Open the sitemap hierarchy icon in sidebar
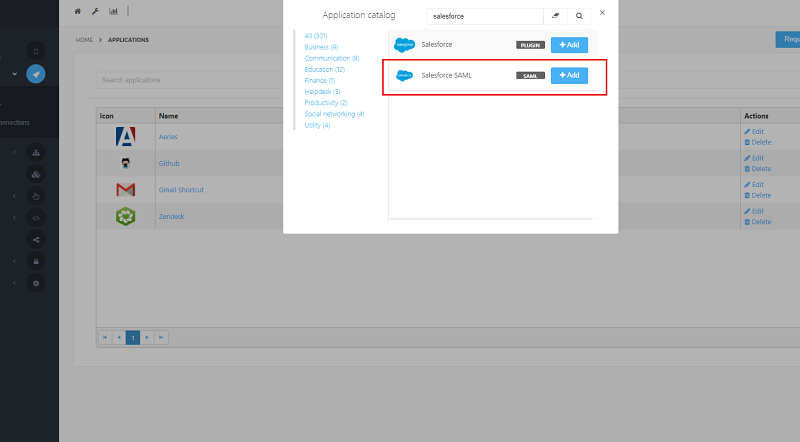 point(36,153)
